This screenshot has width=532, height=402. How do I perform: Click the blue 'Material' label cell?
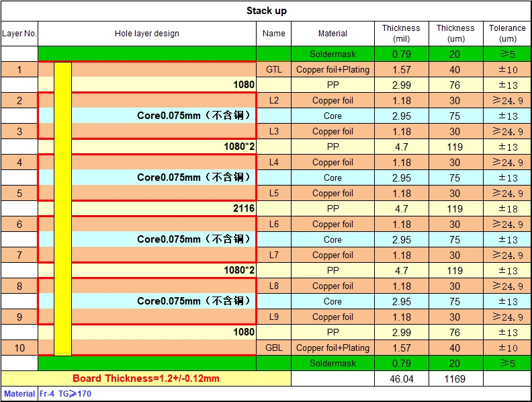point(19,394)
